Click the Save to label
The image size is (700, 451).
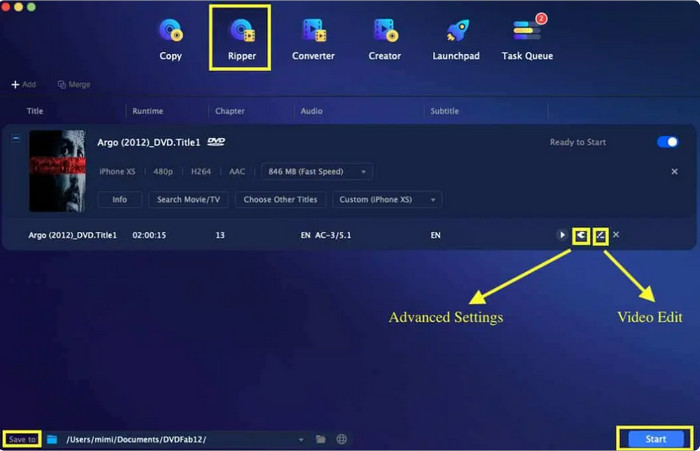click(22, 439)
